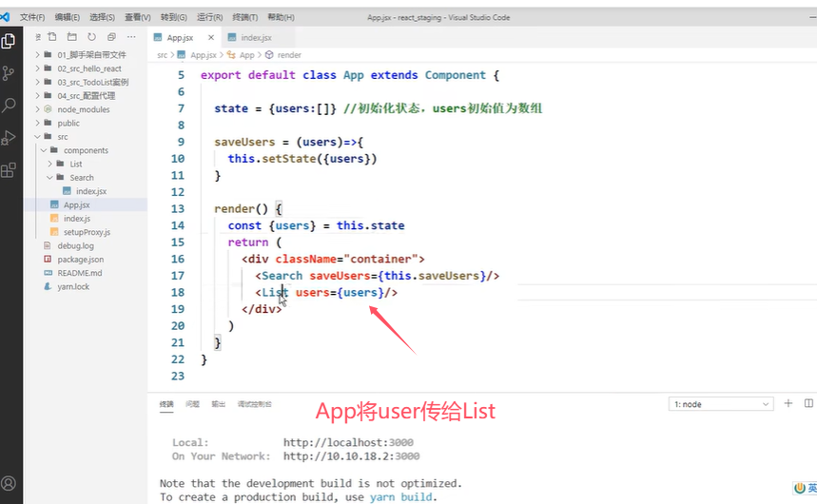Open the http://localhost:3000 terminal link

(348, 442)
